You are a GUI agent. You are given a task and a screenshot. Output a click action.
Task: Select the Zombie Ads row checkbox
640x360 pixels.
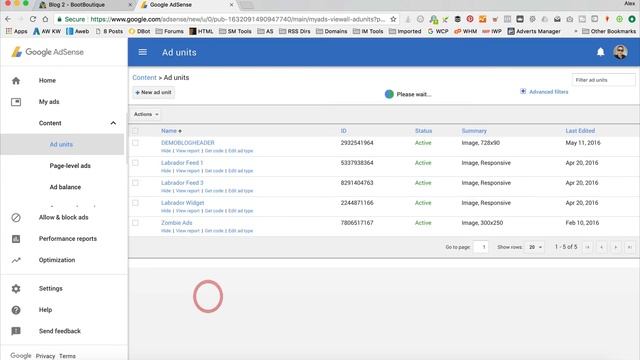135,223
